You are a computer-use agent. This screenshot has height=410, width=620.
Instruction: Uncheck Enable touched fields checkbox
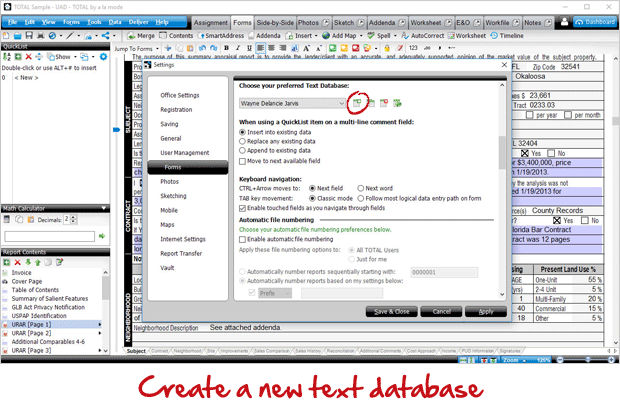(242, 208)
